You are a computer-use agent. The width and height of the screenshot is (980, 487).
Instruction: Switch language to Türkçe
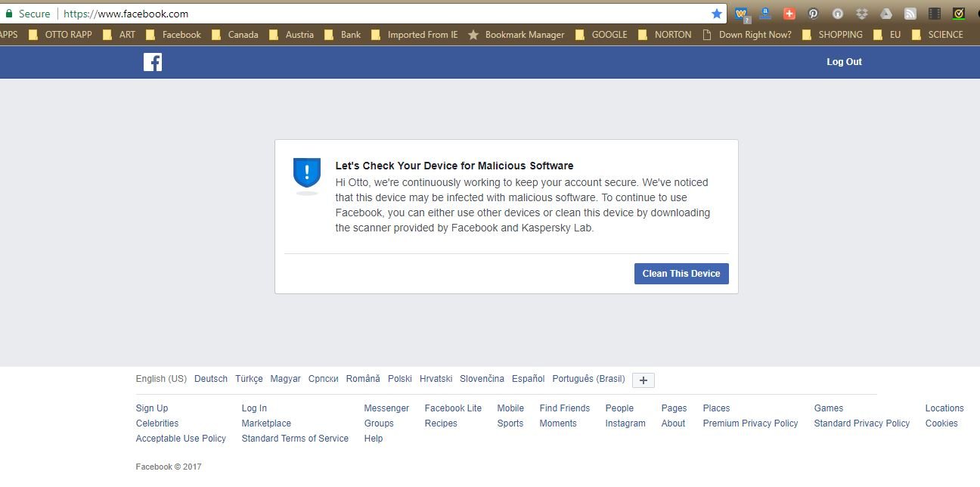click(249, 379)
